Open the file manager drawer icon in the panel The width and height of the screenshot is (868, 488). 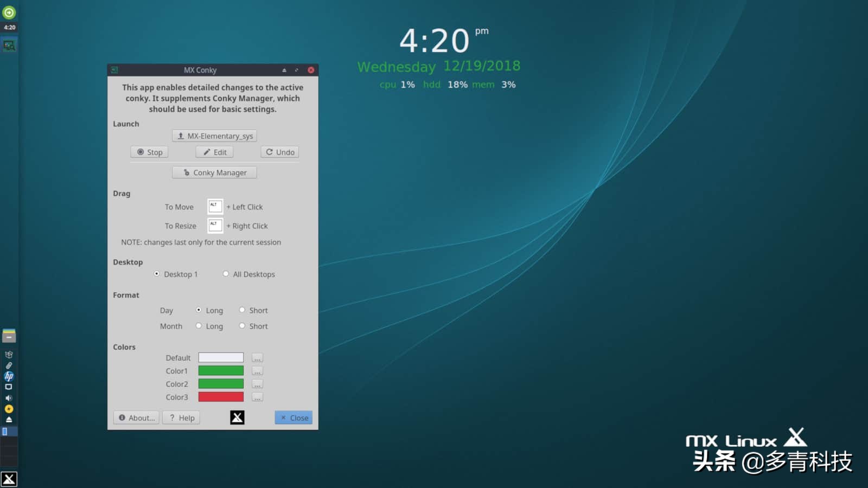(x=9, y=336)
